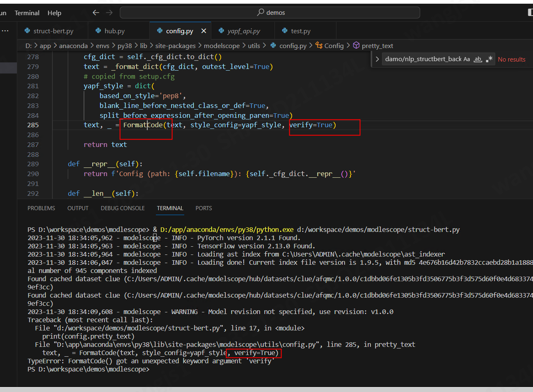The height and width of the screenshot is (392, 533).
Task: Open the PORTS panel tab
Action: click(x=204, y=208)
